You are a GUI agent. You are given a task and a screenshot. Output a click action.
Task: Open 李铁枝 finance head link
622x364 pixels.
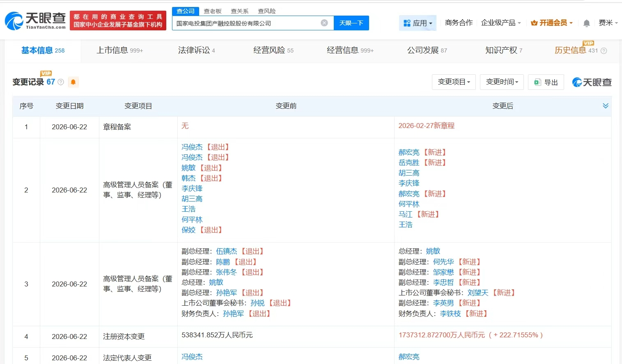coord(450,314)
